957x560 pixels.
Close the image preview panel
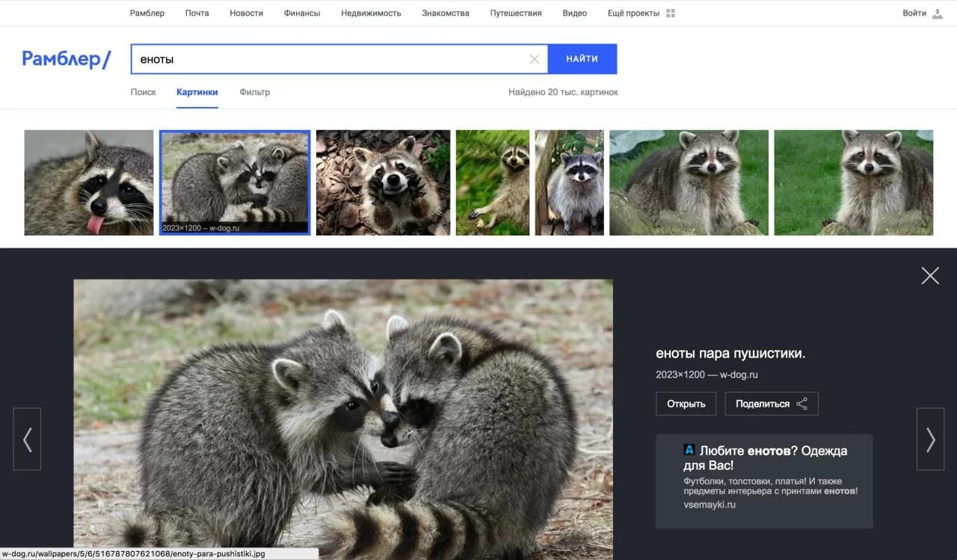coord(930,276)
